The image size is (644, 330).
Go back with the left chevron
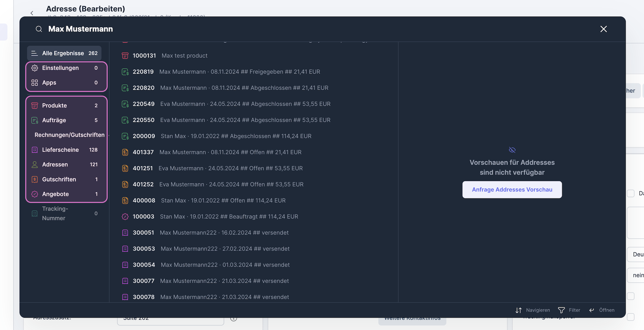32,13
